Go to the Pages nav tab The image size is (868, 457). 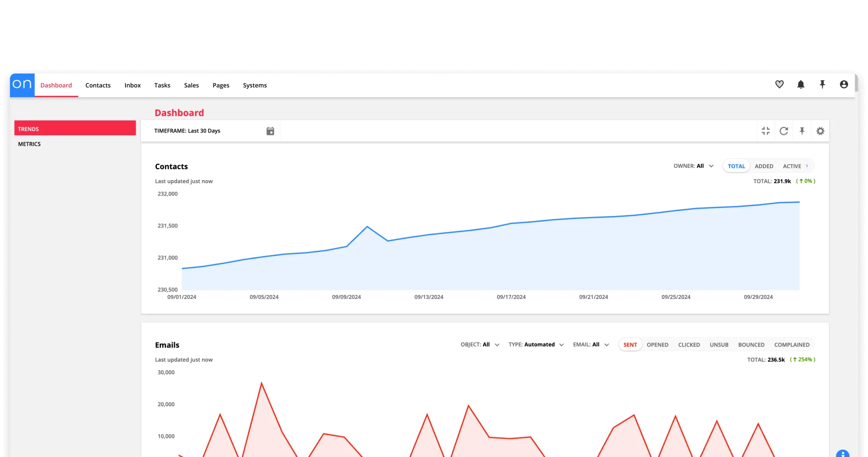[x=221, y=85]
